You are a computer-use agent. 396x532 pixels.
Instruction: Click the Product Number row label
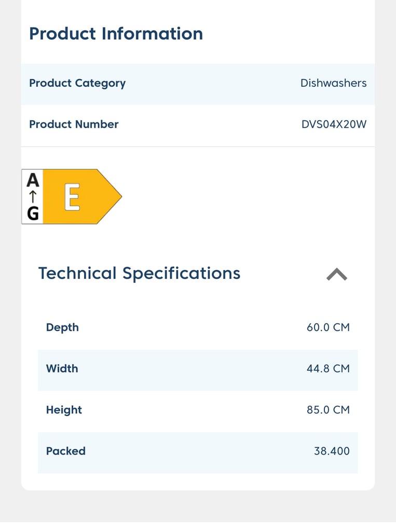click(x=74, y=124)
